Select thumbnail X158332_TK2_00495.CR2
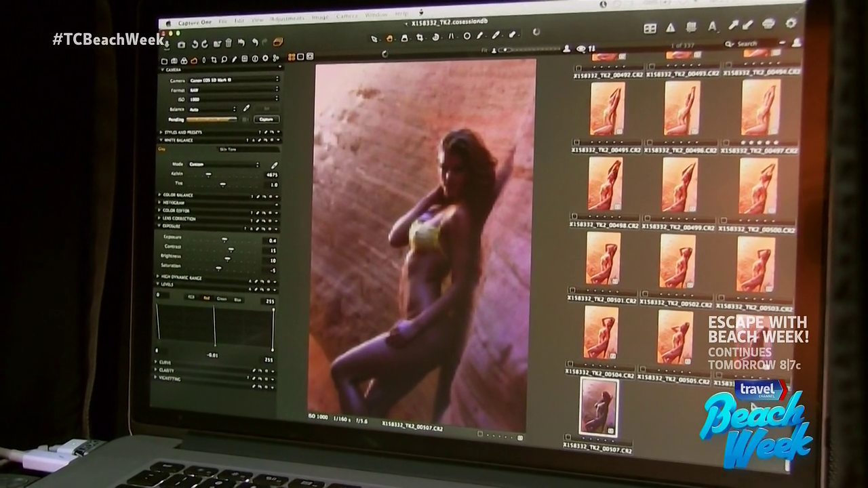 606,108
